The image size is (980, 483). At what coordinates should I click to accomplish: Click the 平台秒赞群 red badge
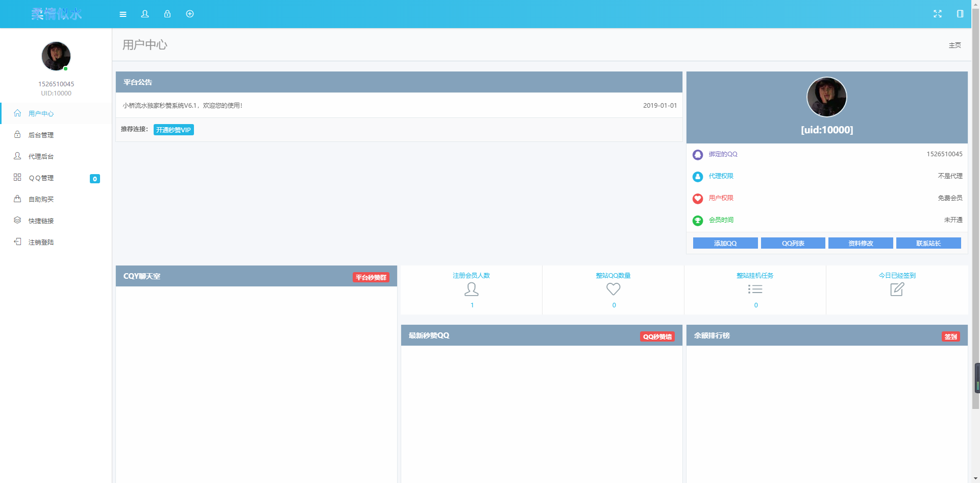coord(371,278)
